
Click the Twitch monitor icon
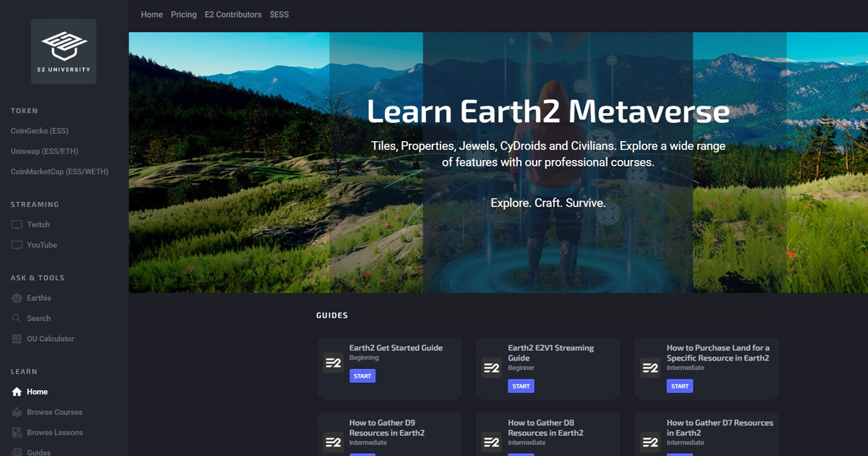(17, 225)
